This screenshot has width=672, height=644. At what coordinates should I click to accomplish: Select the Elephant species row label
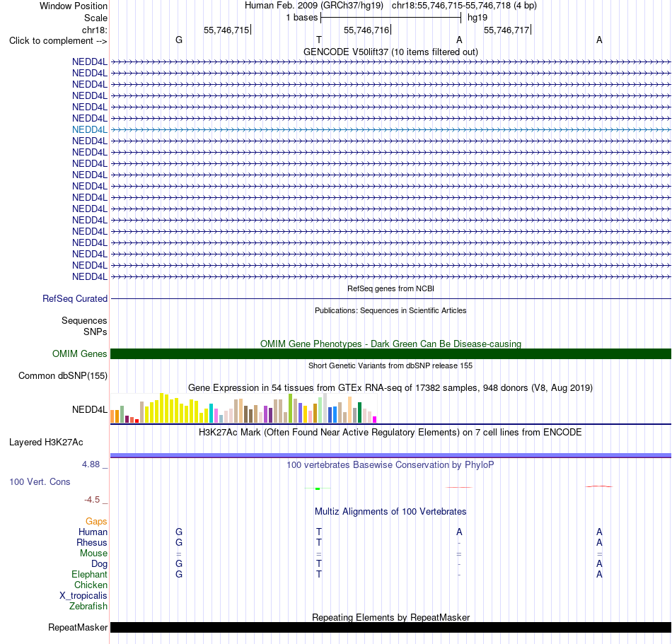(89, 574)
